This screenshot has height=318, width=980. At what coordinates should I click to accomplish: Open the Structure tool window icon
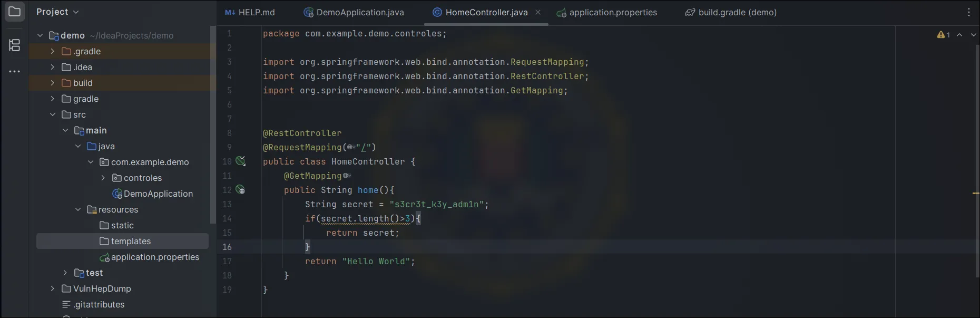(x=15, y=45)
